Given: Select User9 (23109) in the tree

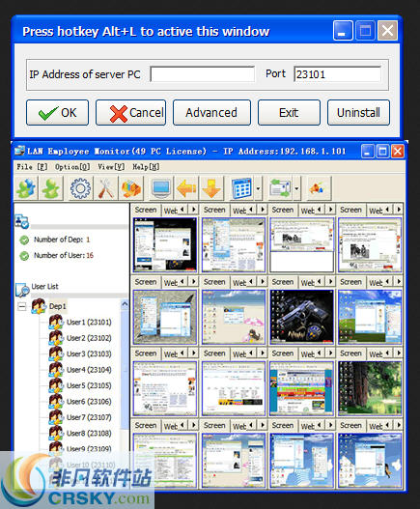Looking at the screenshot, I should 89,449.
